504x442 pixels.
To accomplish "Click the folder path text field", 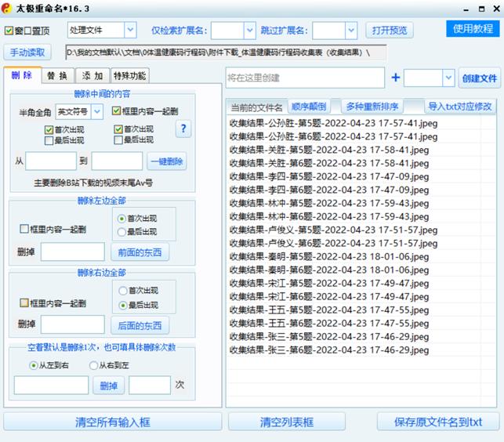I will click(226, 53).
